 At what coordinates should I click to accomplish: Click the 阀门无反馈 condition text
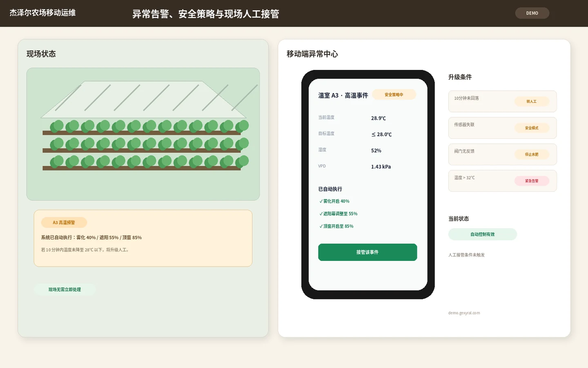pyautogui.click(x=464, y=151)
